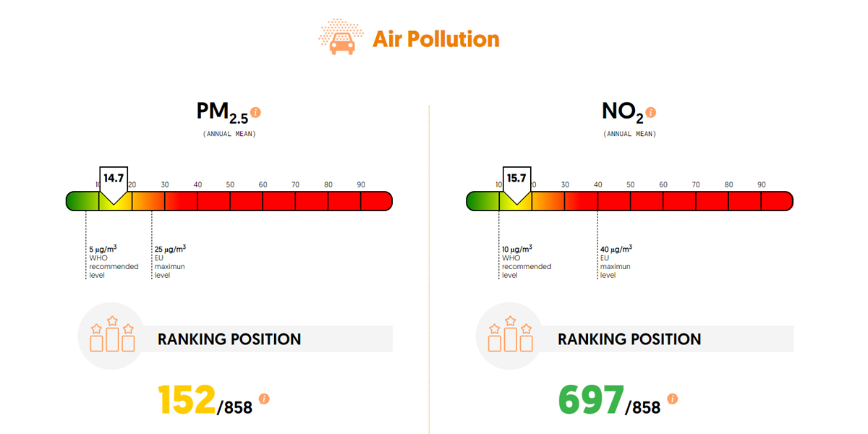868x434 pixels.
Task: Select the PM2.5 ranking position label
Action: [x=229, y=339]
